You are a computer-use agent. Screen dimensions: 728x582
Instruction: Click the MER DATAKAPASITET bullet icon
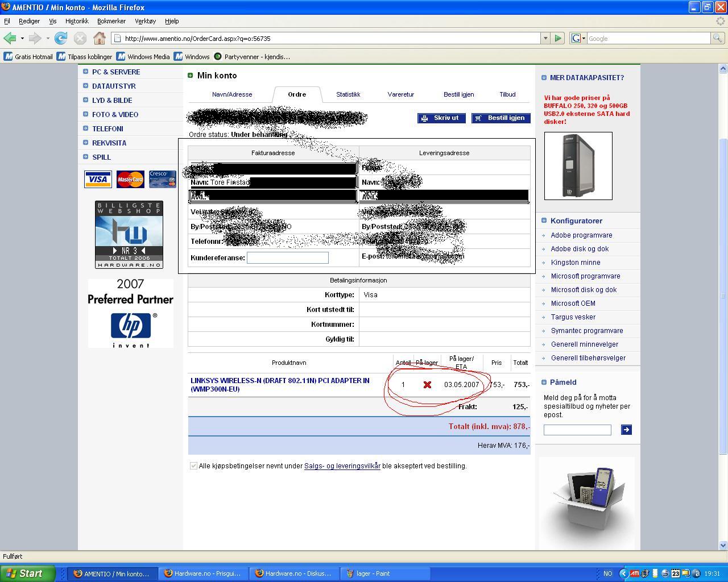coord(544,77)
